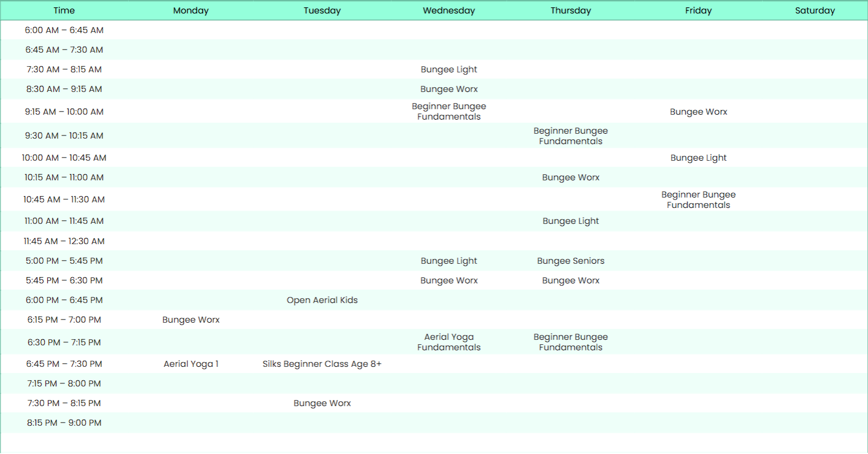Click the Saturday column header
The width and height of the screenshot is (868, 454).
pos(815,10)
